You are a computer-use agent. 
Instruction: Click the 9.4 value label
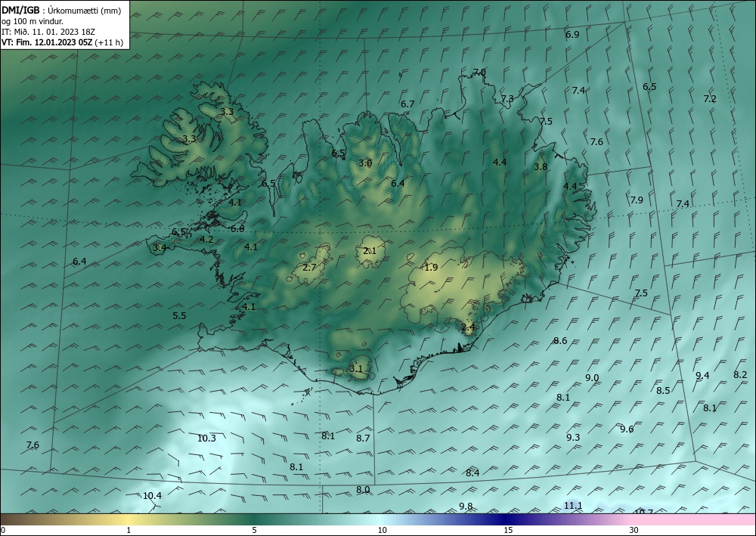tap(702, 376)
